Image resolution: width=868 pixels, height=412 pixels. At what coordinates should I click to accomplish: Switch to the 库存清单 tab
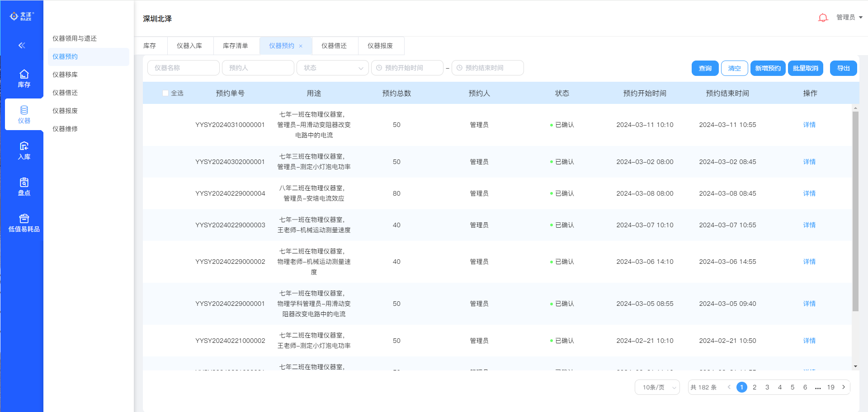click(x=236, y=46)
